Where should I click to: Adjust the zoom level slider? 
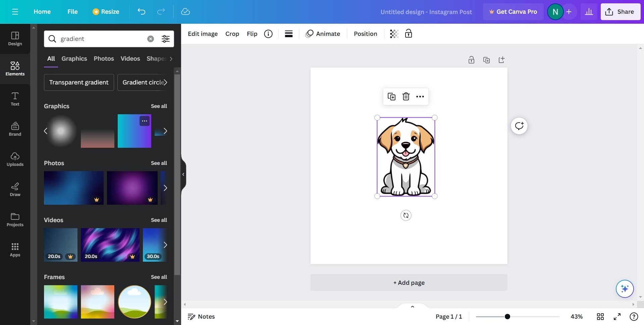[x=507, y=317]
